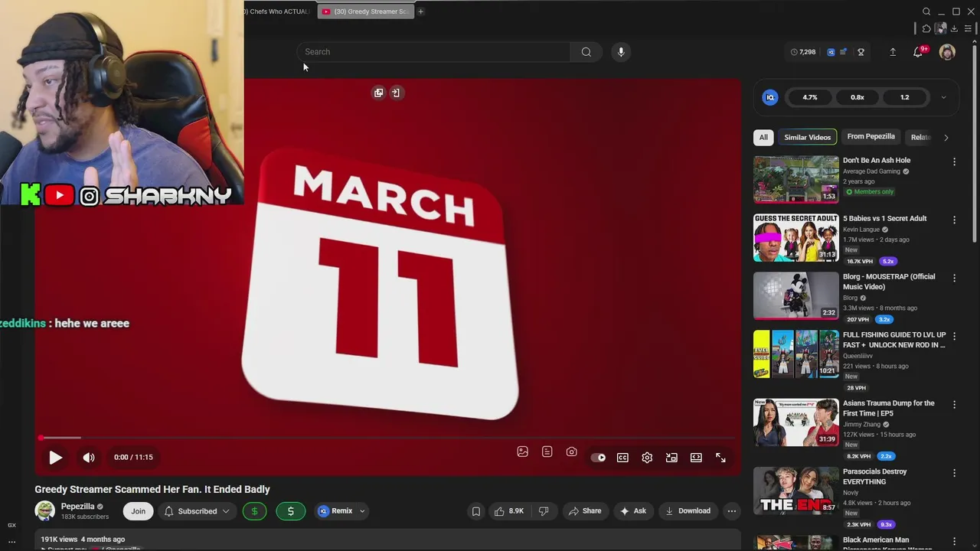Open the 7,298 stats counter
The width and height of the screenshot is (980, 551).
coord(803,52)
